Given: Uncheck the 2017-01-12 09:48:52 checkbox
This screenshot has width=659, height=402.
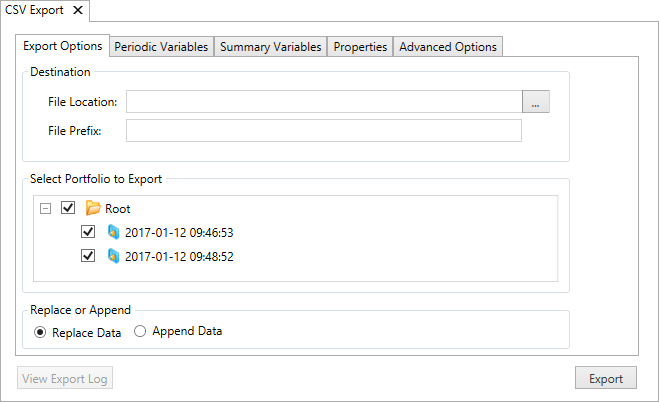Looking at the screenshot, I should (x=88, y=255).
